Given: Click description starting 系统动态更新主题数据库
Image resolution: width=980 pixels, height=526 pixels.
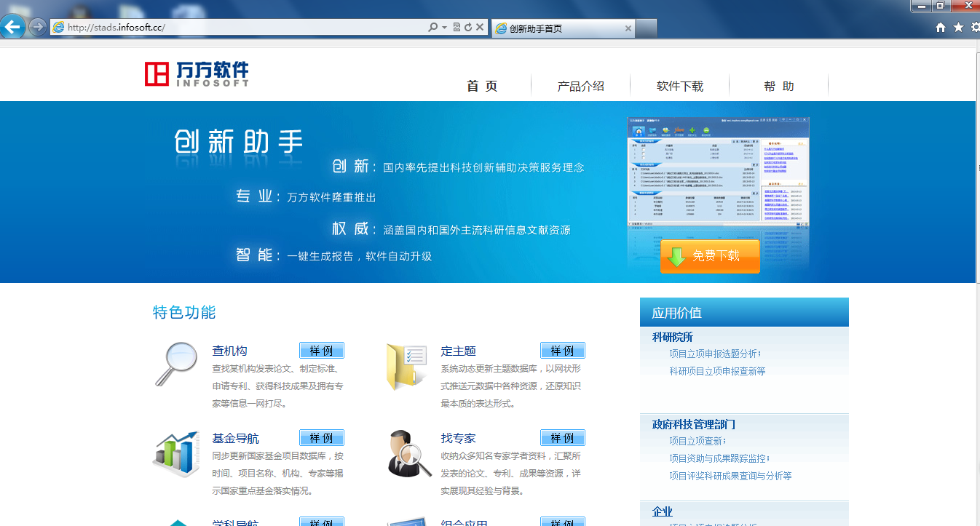Looking at the screenshot, I should click(511, 386).
